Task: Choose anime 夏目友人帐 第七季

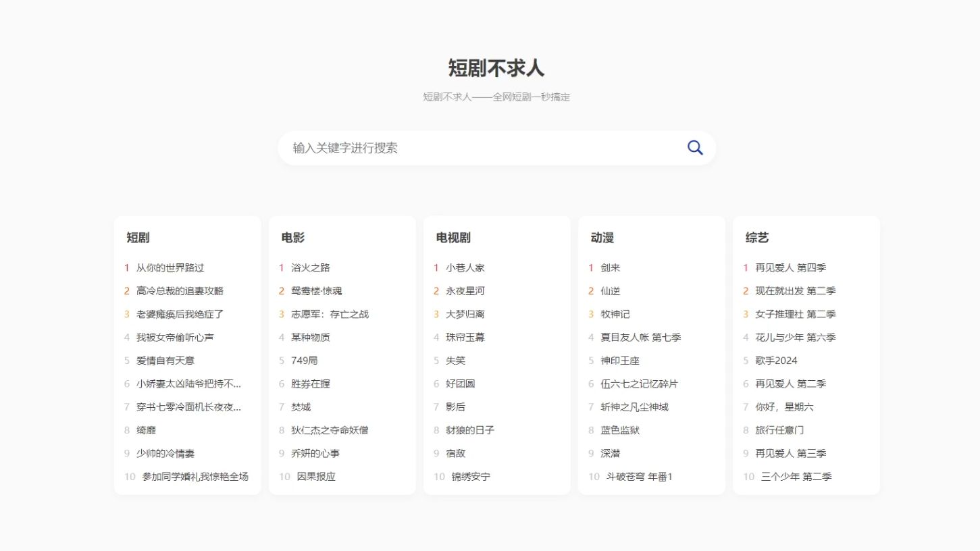Action: (x=641, y=338)
